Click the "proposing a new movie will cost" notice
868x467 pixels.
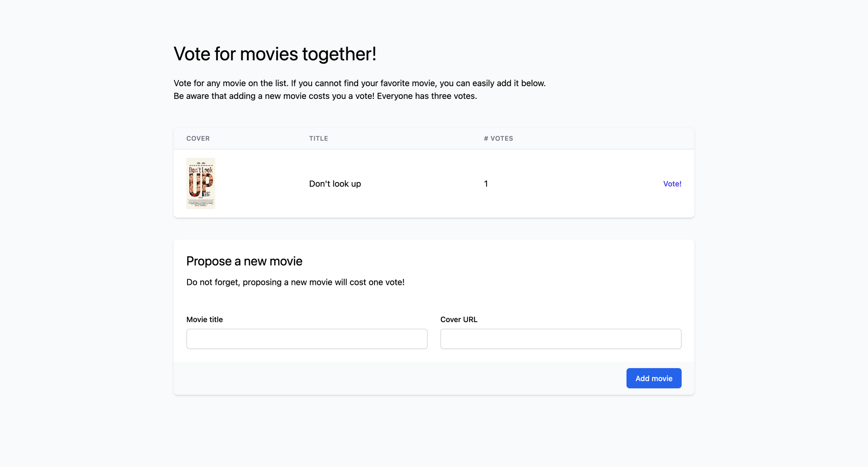[x=295, y=282]
